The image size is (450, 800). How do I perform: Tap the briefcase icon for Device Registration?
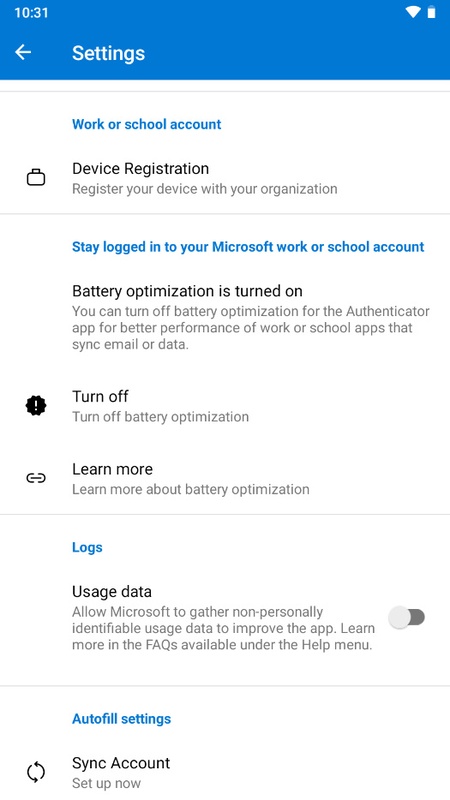[36, 178]
